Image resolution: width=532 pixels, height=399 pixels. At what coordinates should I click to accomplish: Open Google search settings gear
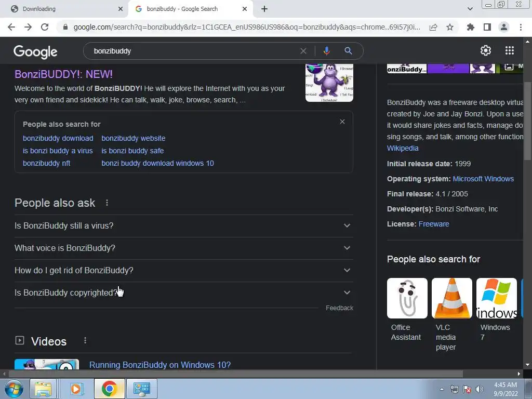486,50
